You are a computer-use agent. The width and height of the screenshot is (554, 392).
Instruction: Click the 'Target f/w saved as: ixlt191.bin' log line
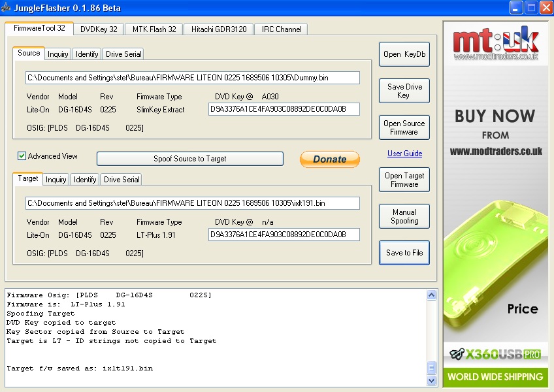click(80, 368)
